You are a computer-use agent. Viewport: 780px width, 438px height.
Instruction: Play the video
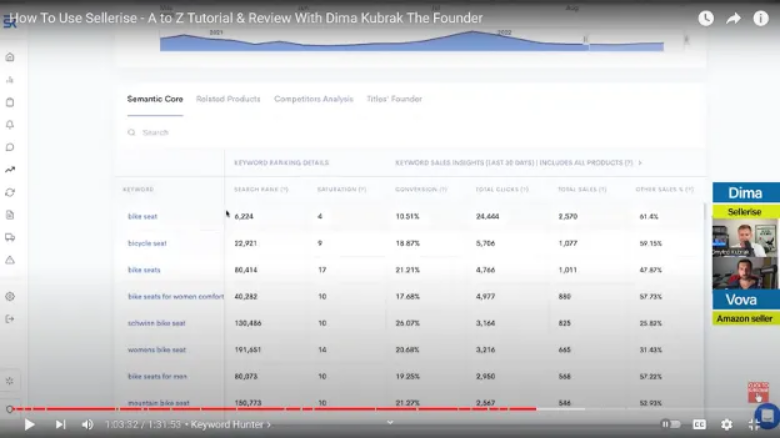[29, 425]
